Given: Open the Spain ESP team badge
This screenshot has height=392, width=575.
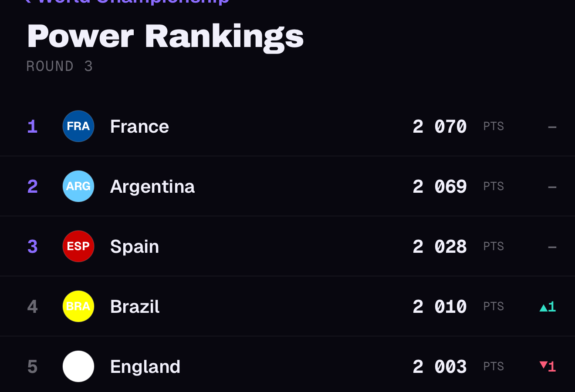Looking at the screenshot, I should tap(78, 246).
